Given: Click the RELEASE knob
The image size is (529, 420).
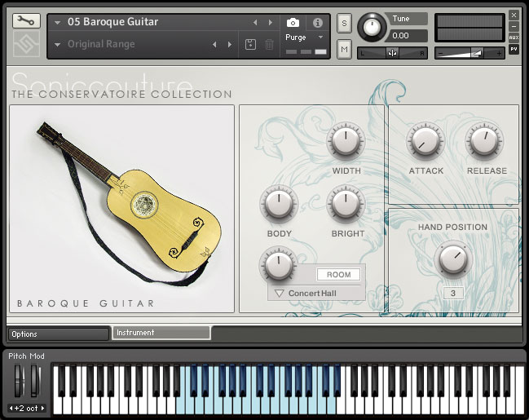Looking at the screenshot, I should click(484, 141).
